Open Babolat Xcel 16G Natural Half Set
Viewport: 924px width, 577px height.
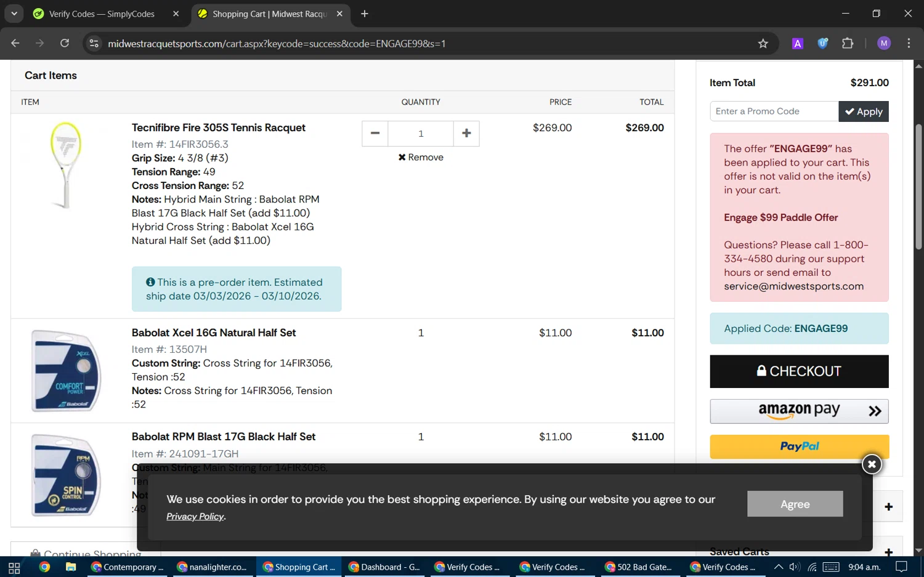[213, 333]
